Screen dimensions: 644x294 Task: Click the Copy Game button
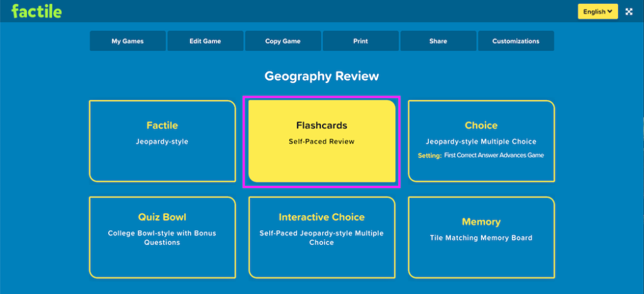(283, 41)
